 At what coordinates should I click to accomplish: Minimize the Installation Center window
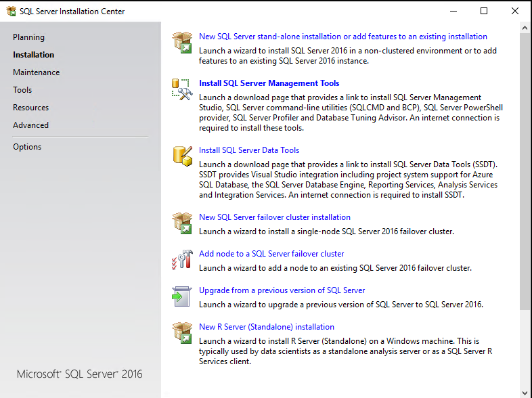pos(453,12)
